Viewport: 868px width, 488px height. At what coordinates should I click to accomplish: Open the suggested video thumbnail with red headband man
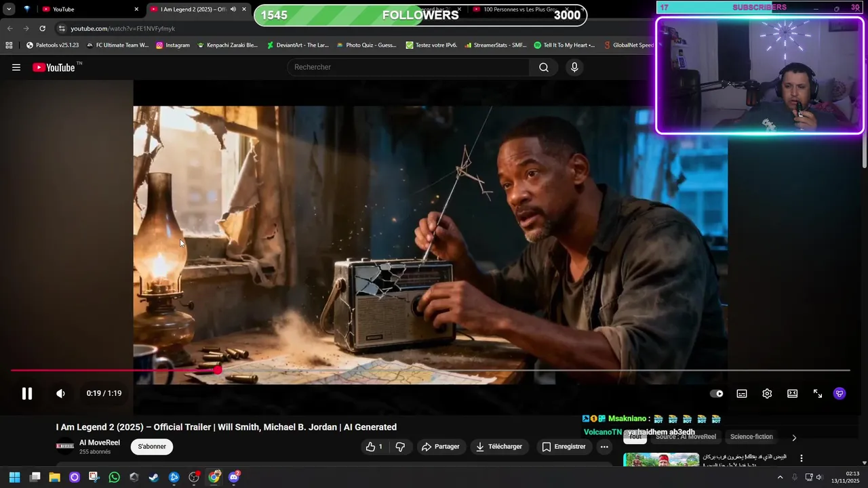pos(661,460)
